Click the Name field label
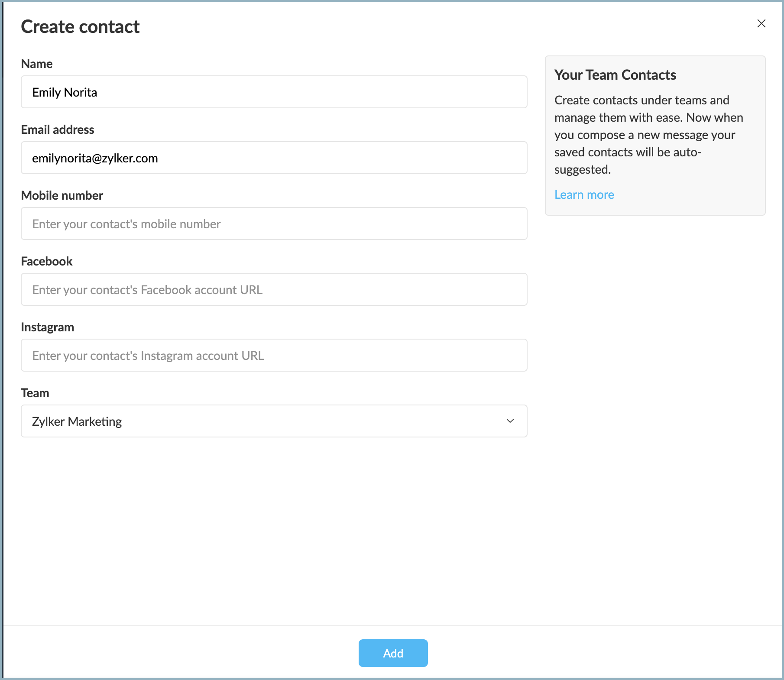 click(37, 64)
